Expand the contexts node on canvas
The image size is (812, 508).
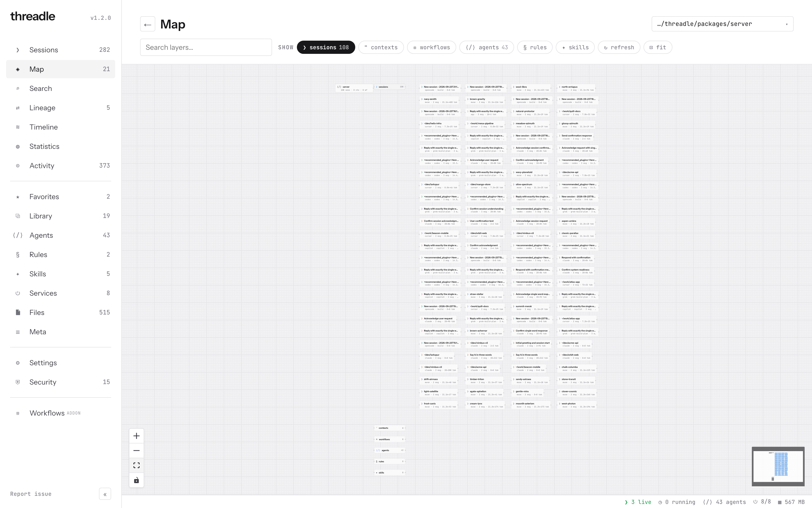(390, 428)
